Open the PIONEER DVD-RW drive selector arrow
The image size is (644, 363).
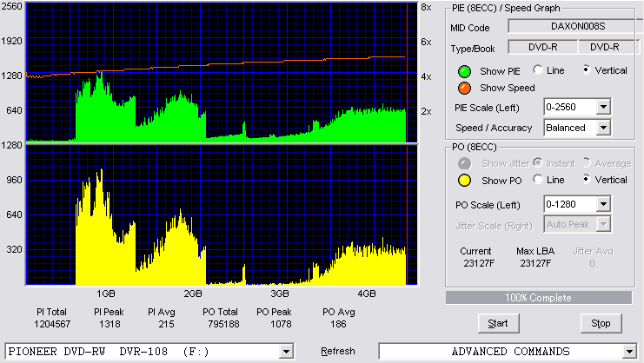coord(286,352)
